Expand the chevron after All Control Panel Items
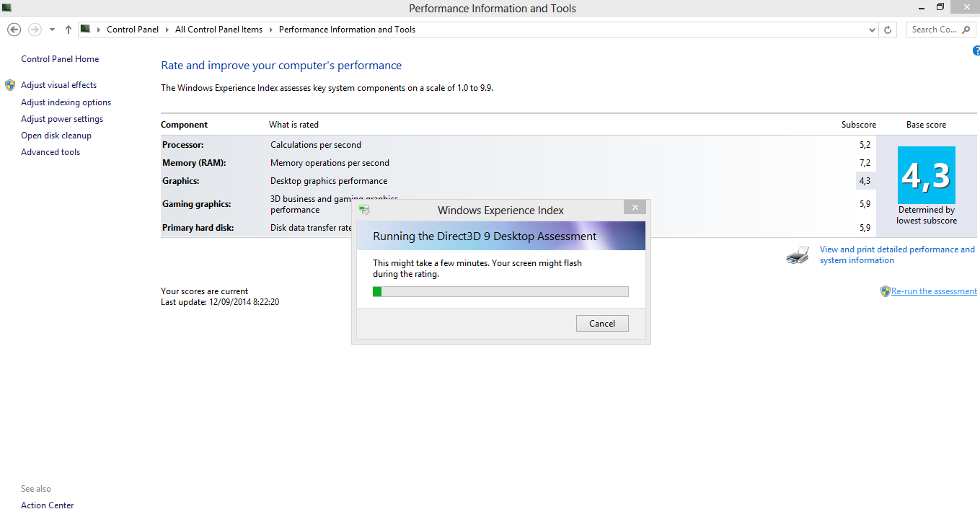 coord(270,30)
